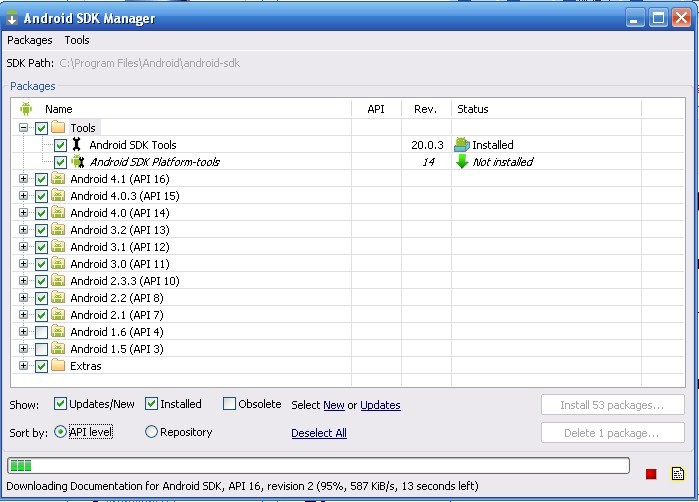Open the log window icon
The width and height of the screenshot is (699, 502).
(678, 473)
